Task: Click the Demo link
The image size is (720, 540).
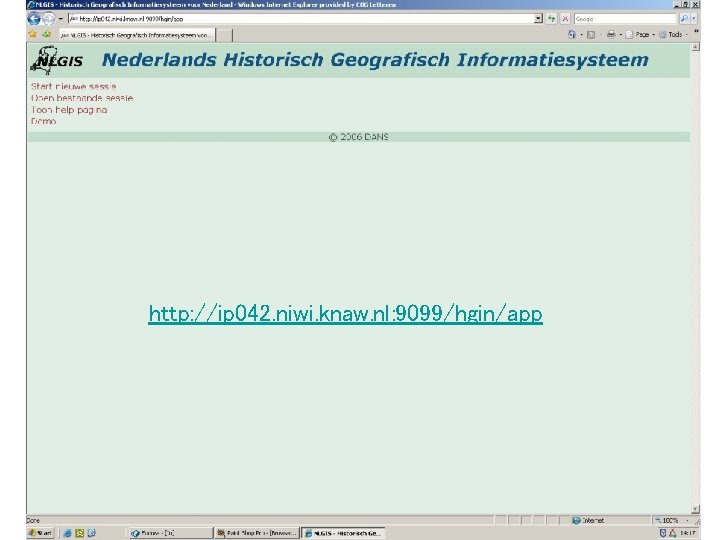Action: coord(44,121)
